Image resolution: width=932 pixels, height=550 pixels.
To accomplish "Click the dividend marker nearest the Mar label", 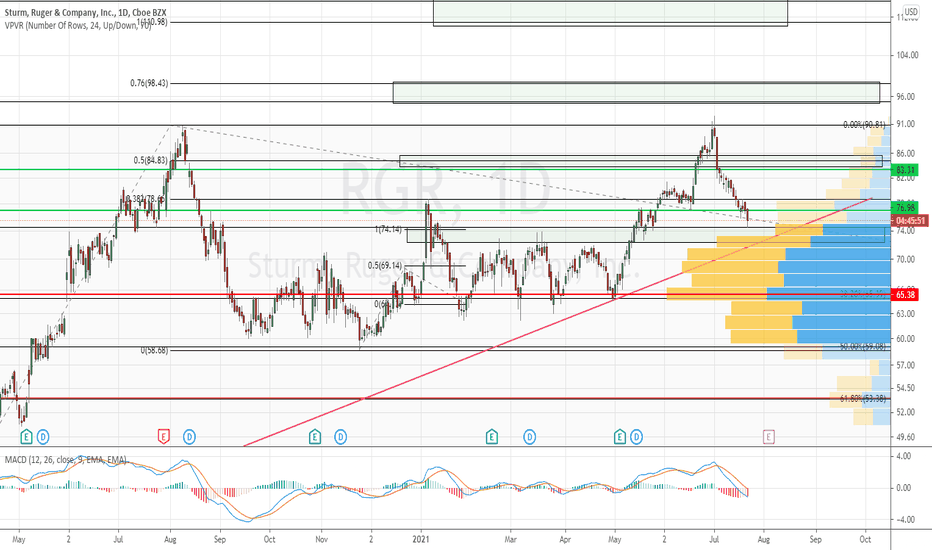I will point(529,437).
